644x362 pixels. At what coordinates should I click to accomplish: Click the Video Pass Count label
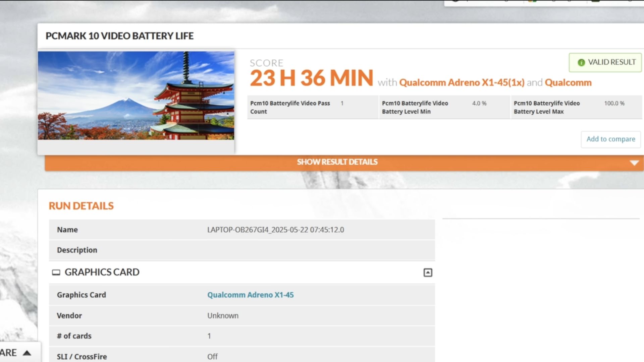coord(290,107)
